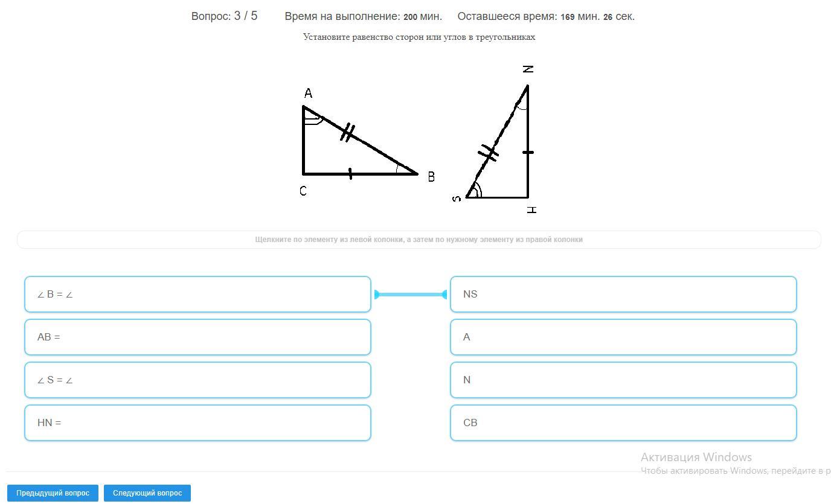Click the 'Вопрос: 3 / 5' counter

[224, 16]
